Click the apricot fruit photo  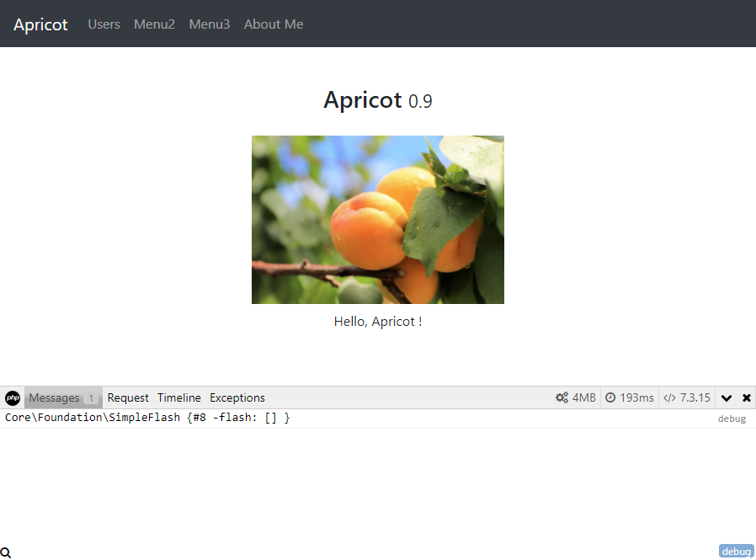pyautogui.click(x=378, y=220)
